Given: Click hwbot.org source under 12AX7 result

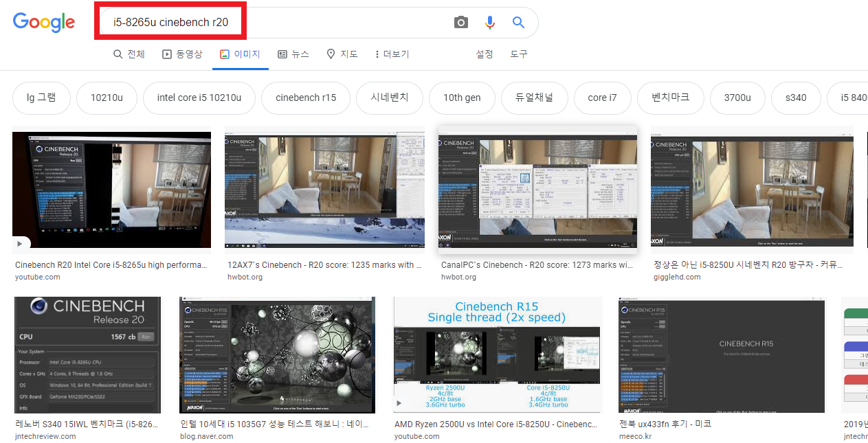Looking at the screenshot, I should [243, 277].
